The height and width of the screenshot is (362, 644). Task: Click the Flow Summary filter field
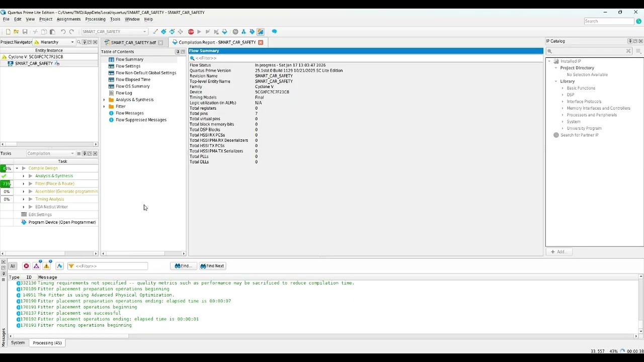(366, 58)
